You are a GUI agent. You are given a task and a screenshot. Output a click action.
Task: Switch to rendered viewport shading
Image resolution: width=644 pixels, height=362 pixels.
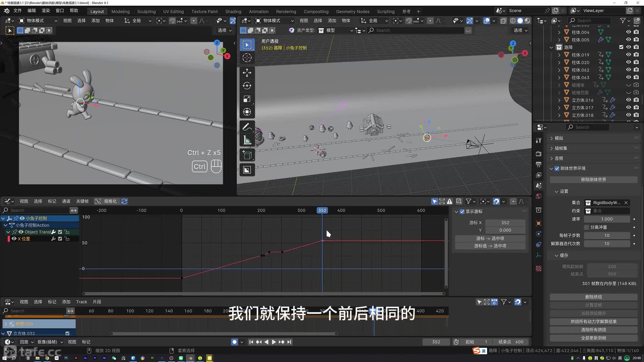pos(527,21)
